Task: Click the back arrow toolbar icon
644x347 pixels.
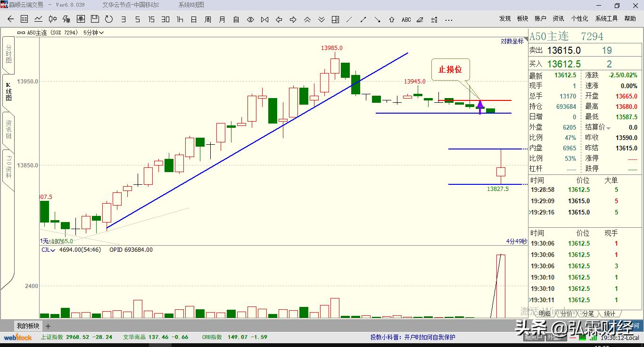Action: tap(10, 19)
